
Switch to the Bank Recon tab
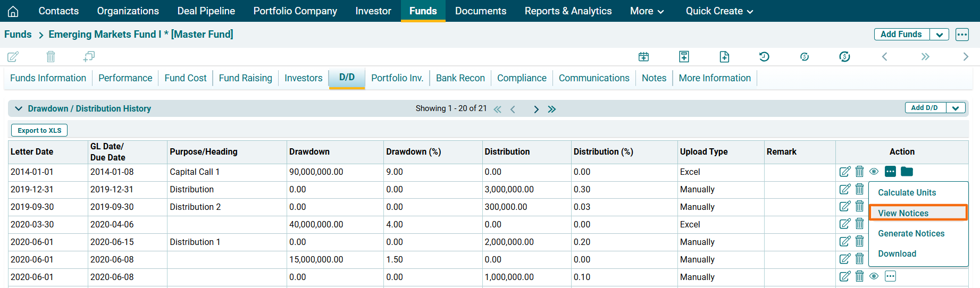coord(460,78)
